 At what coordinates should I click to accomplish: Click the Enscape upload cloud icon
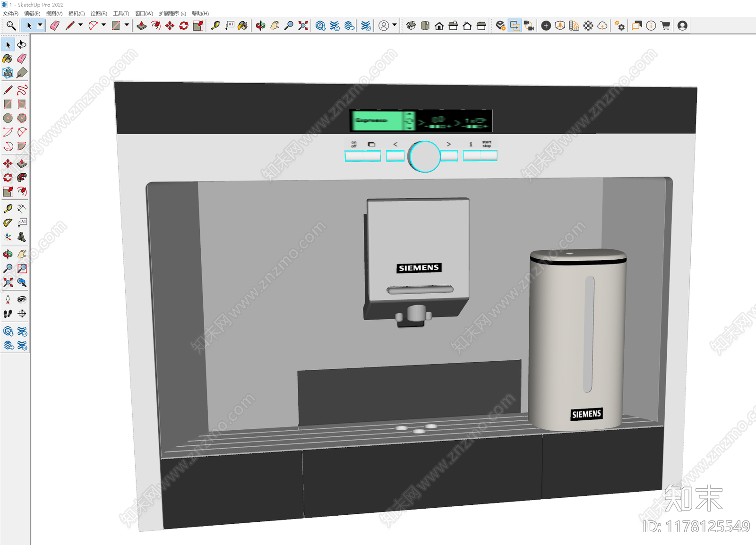coord(602,26)
